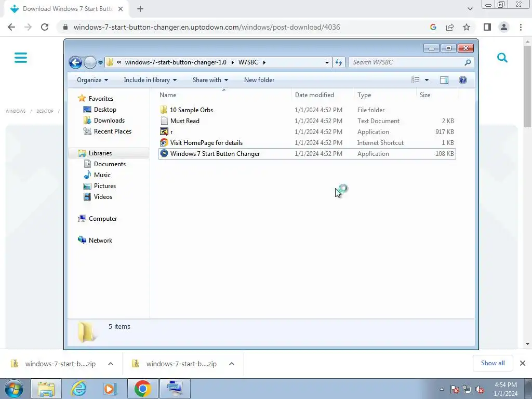Click the Chrome back arrow
The width and height of the screenshot is (532, 399).
pos(11,27)
